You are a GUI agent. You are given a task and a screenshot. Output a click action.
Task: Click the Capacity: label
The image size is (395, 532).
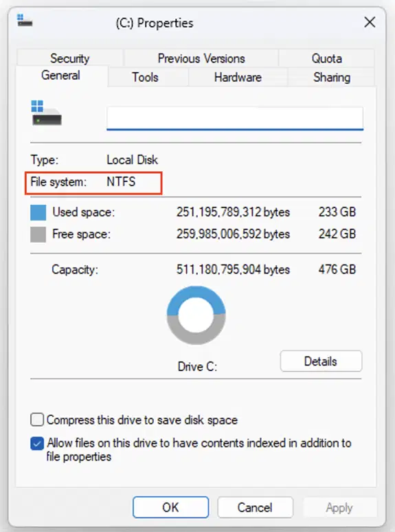point(75,269)
